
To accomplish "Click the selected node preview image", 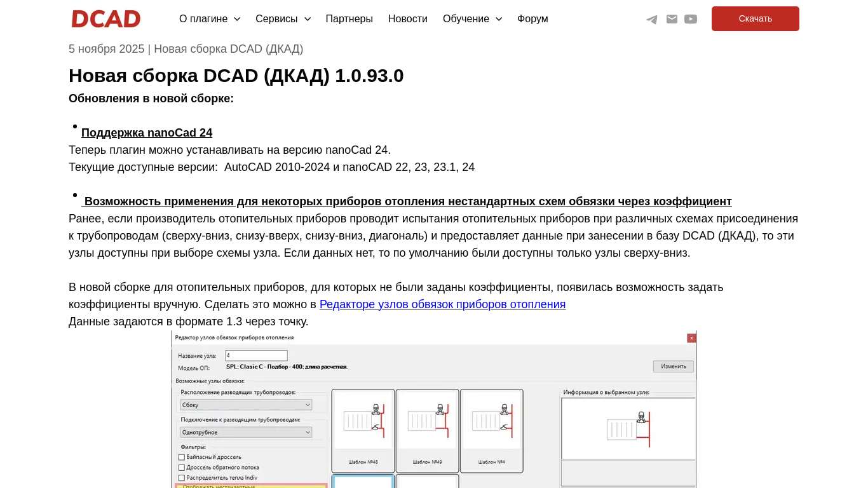I will point(628,429).
